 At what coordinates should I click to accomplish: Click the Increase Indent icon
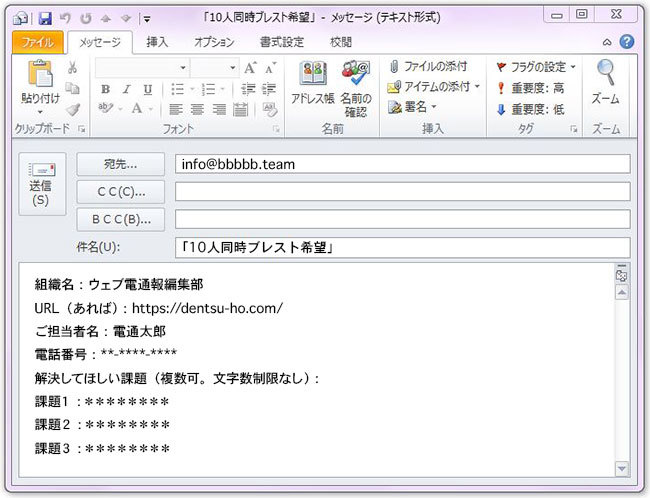269,89
